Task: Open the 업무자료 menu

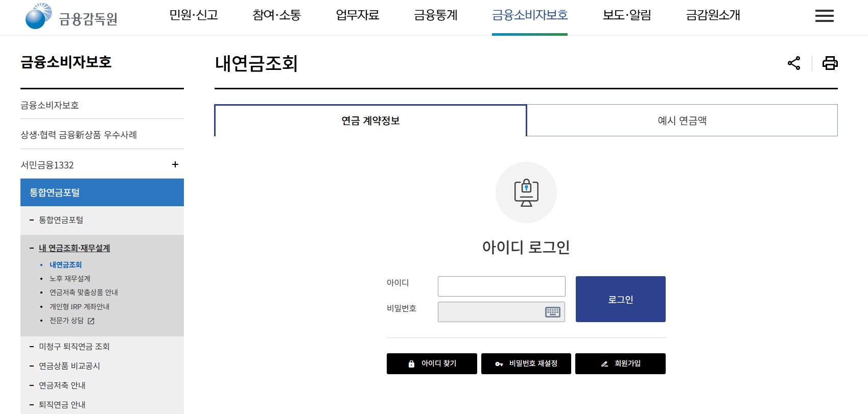Action: pyautogui.click(x=358, y=15)
